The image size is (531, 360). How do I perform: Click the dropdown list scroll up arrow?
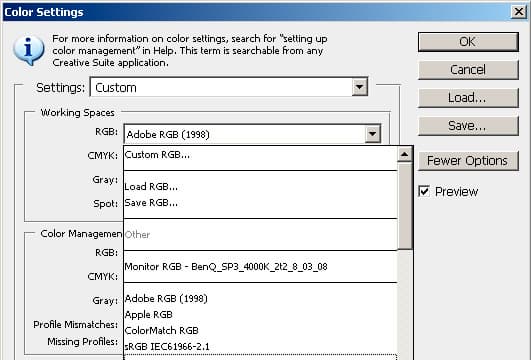point(405,155)
